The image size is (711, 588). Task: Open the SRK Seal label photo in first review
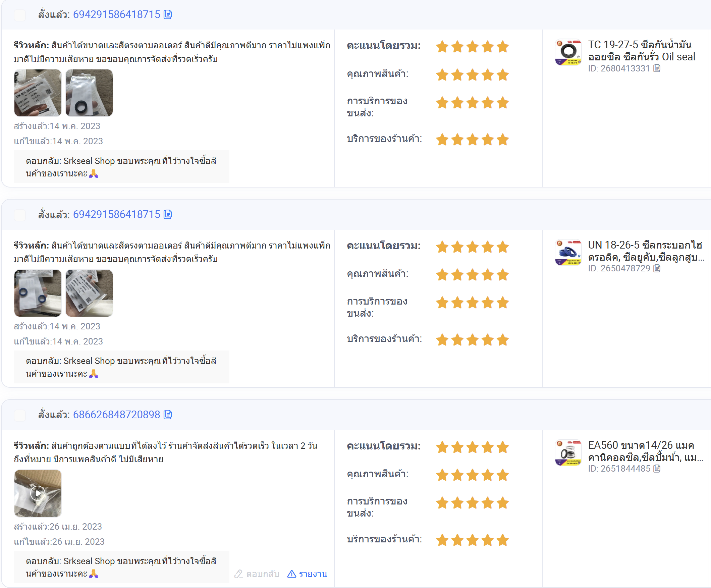38,93
